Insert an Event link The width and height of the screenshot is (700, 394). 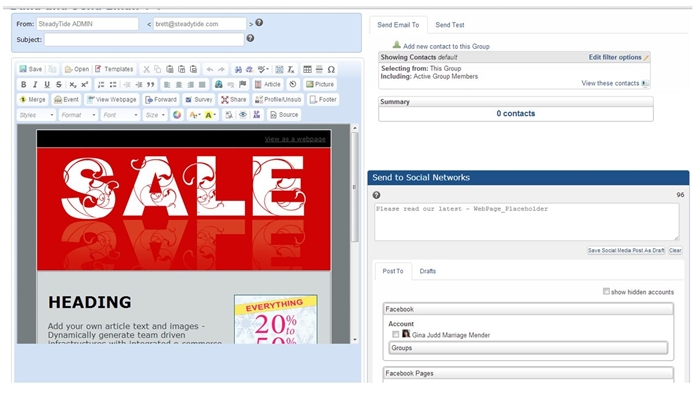[x=66, y=100]
